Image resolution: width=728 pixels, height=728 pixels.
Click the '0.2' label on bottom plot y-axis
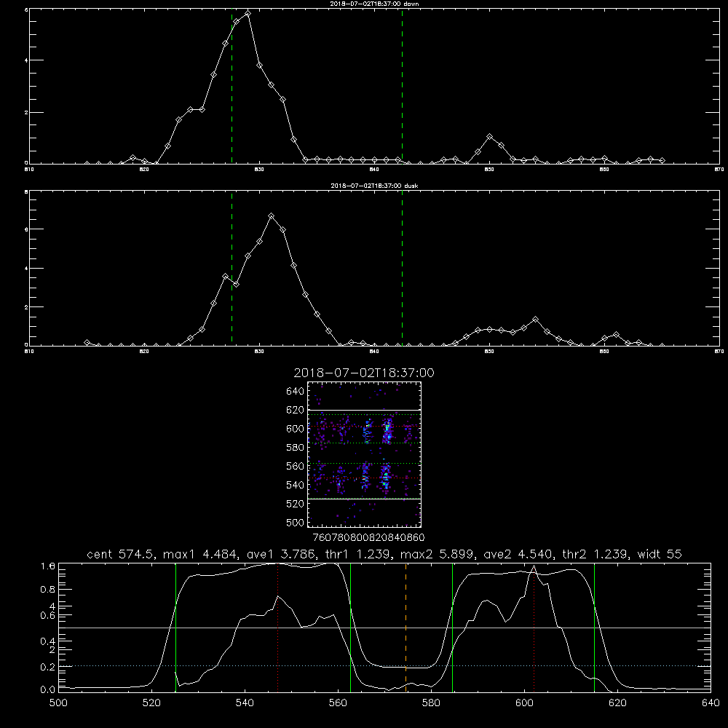(x=48, y=667)
